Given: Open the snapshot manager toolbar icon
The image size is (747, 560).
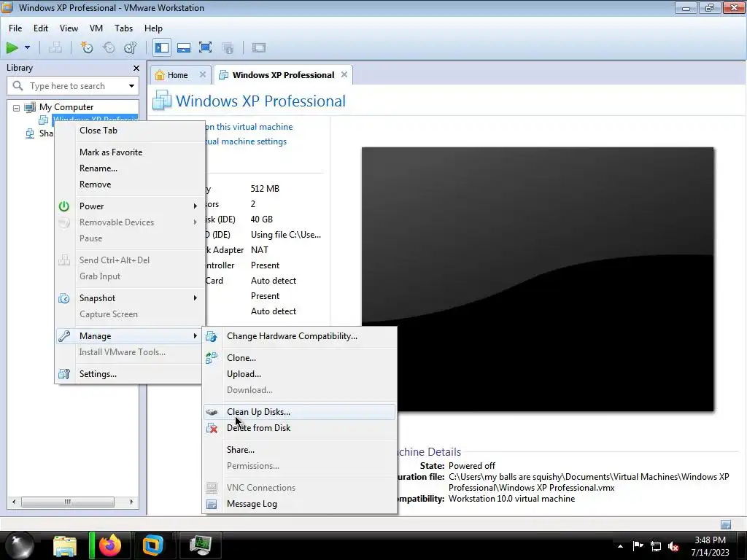Looking at the screenshot, I should pyautogui.click(x=131, y=47).
